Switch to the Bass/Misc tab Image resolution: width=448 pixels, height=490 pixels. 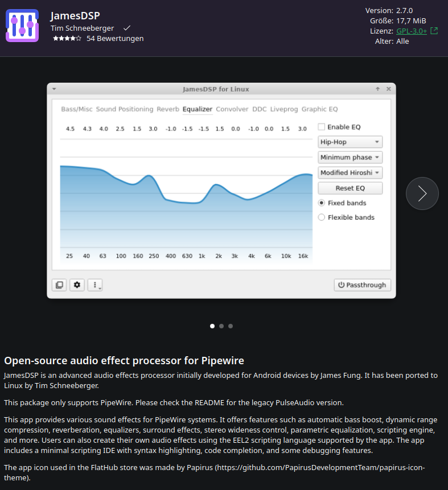[x=77, y=109]
